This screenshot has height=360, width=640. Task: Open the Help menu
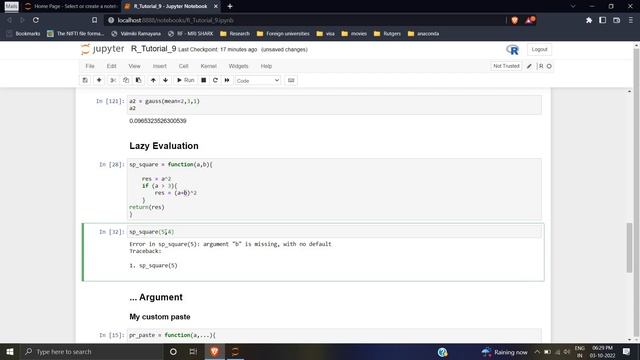pos(266,66)
